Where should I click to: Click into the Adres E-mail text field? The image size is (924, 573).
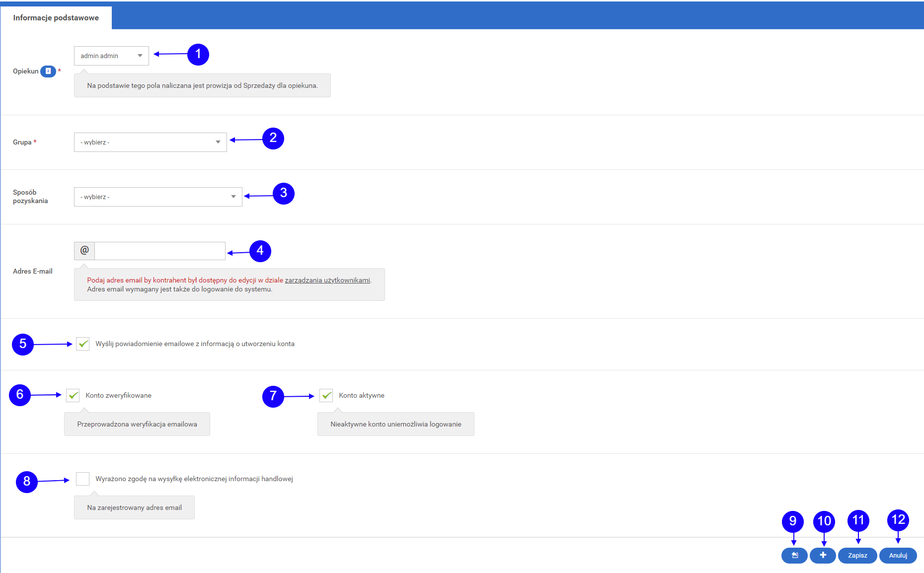click(159, 251)
